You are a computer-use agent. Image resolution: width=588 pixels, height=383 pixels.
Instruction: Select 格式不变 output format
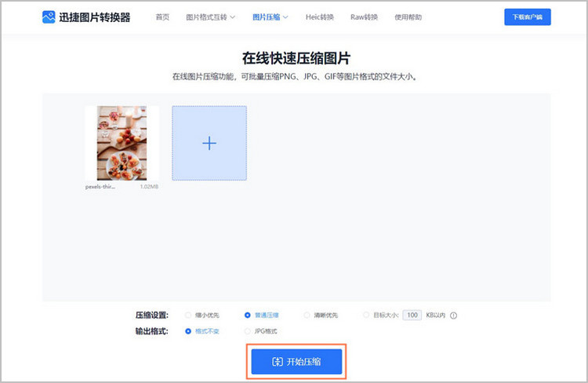[188, 331]
